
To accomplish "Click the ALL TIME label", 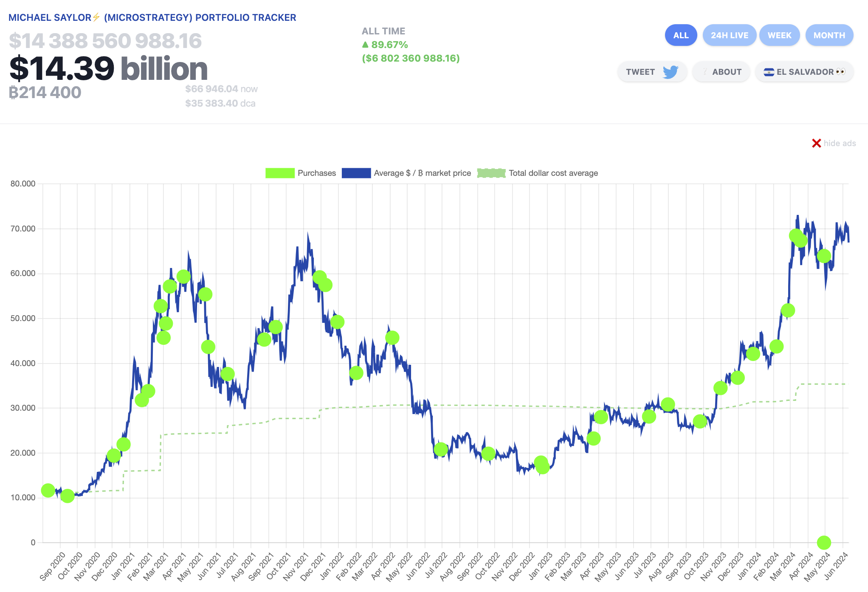I will point(383,31).
